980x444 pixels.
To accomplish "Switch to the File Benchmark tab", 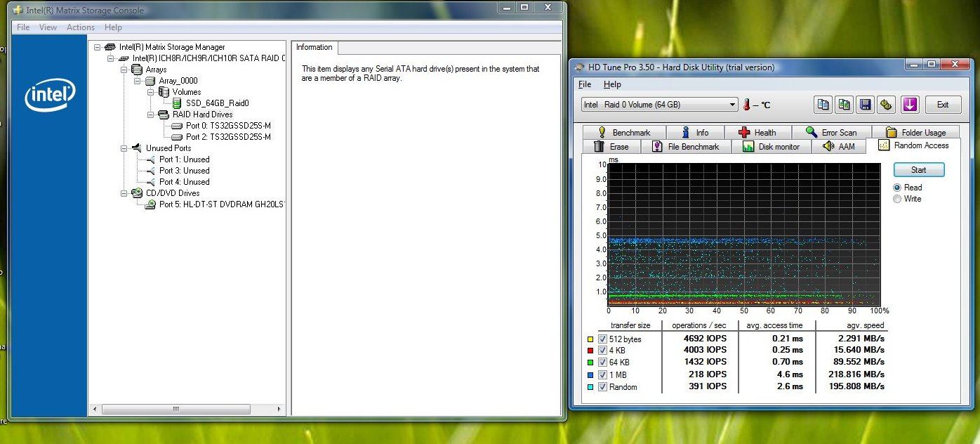I will click(686, 146).
